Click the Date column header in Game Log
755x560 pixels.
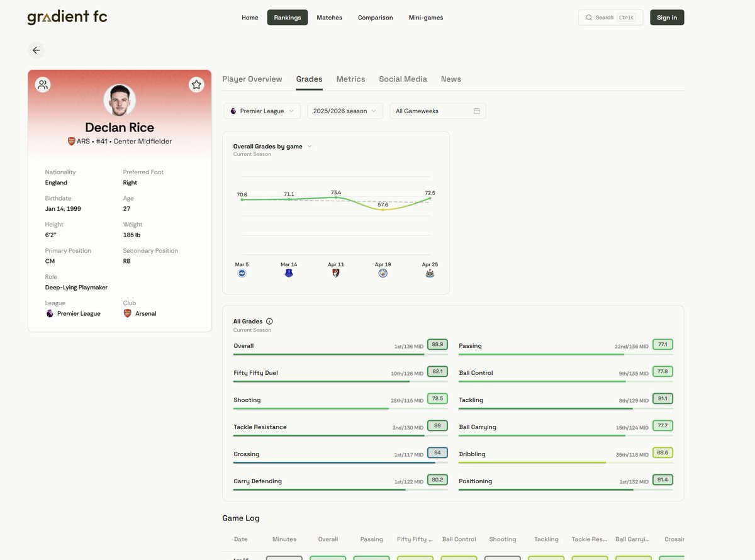[240, 539]
